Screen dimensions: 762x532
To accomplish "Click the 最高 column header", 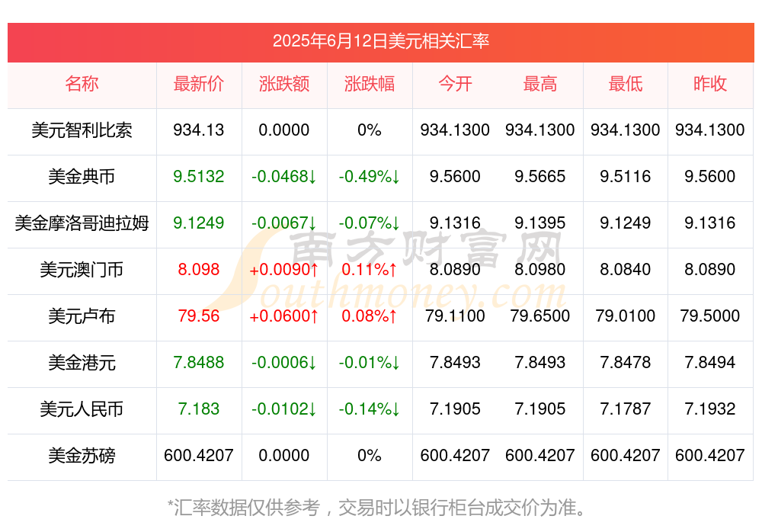I will click(x=540, y=84).
